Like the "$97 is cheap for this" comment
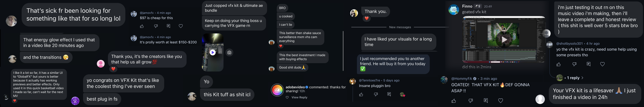The image size is (644, 107). (x=142, y=26)
